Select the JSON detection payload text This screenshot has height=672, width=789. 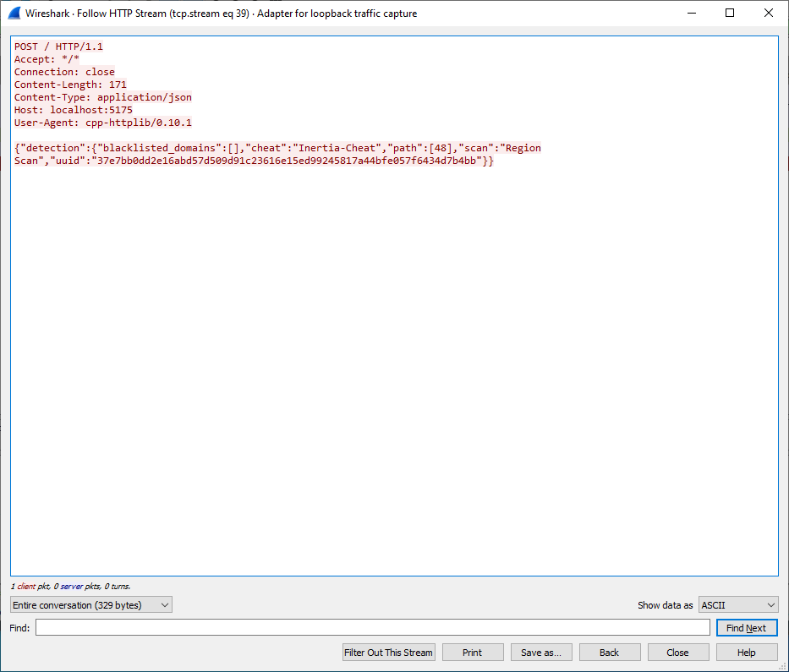click(x=277, y=154)
